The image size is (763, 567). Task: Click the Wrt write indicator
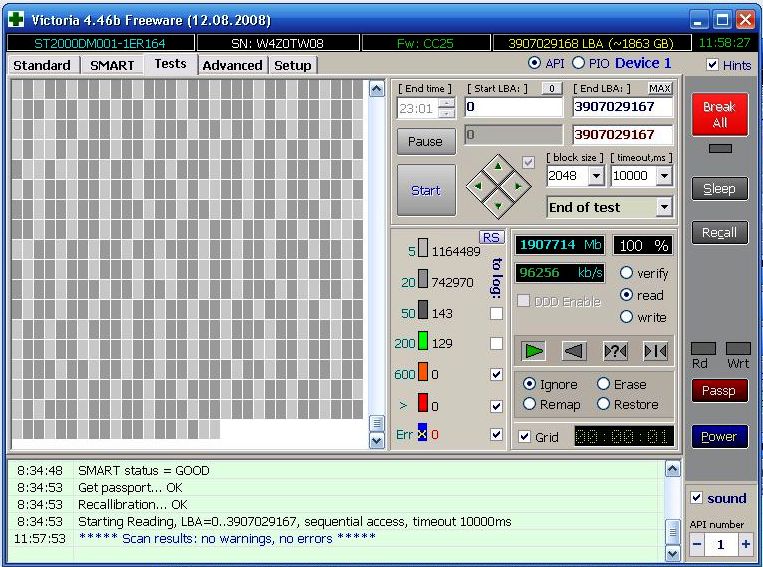click(738, 349)
